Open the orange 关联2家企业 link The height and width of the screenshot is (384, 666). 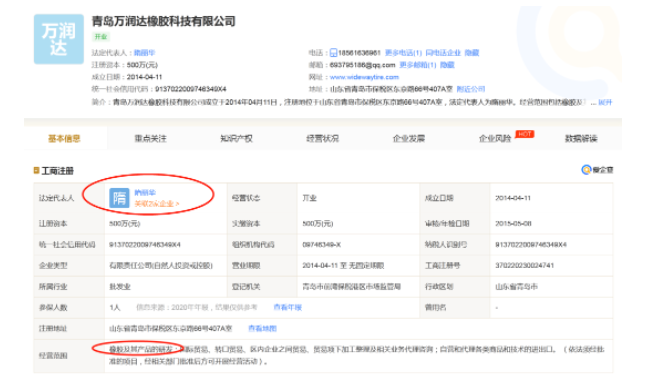coord(157,204)
